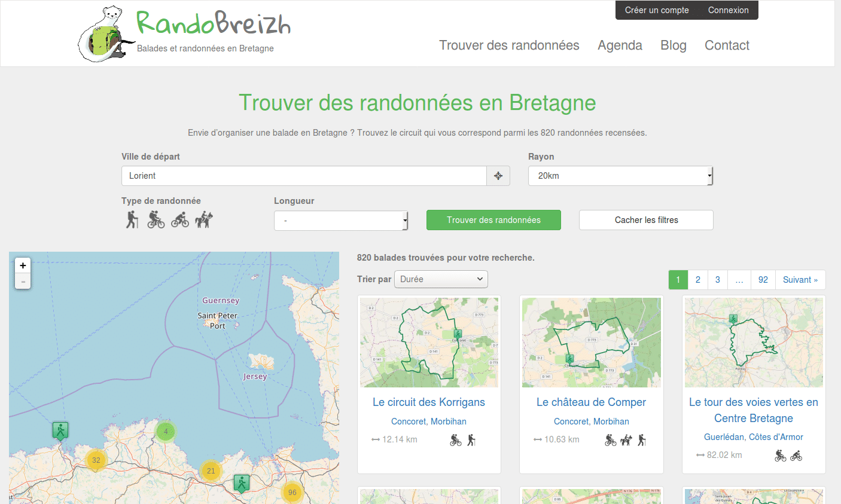Click the Ville de départ input field
This screenshot has height=504, width=841.
(304, 176)
